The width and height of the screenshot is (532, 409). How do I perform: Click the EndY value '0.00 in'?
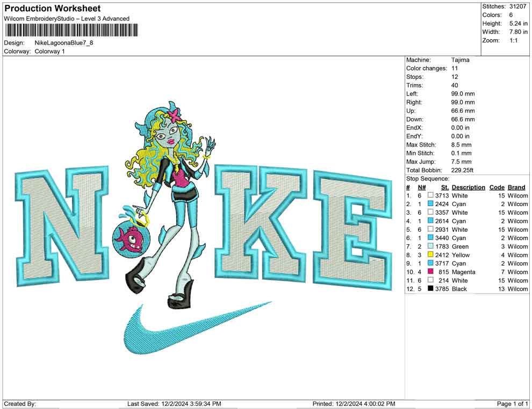[x=460, y=136]
